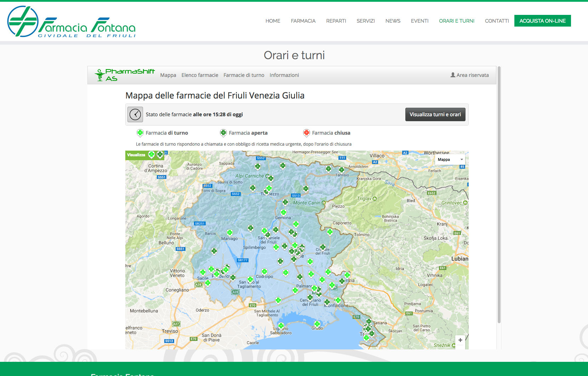Click the map zoom in plus button
The width and height of the screenshot is (588, 376).
click(x=460, y=340)
